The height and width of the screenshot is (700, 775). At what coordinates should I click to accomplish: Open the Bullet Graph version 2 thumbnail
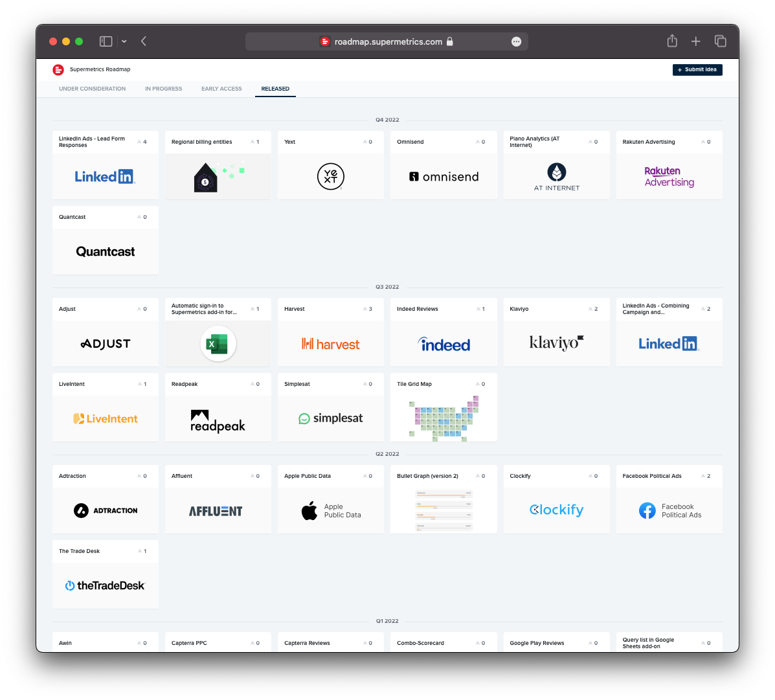pyautogui.click(x=444, y=510)
